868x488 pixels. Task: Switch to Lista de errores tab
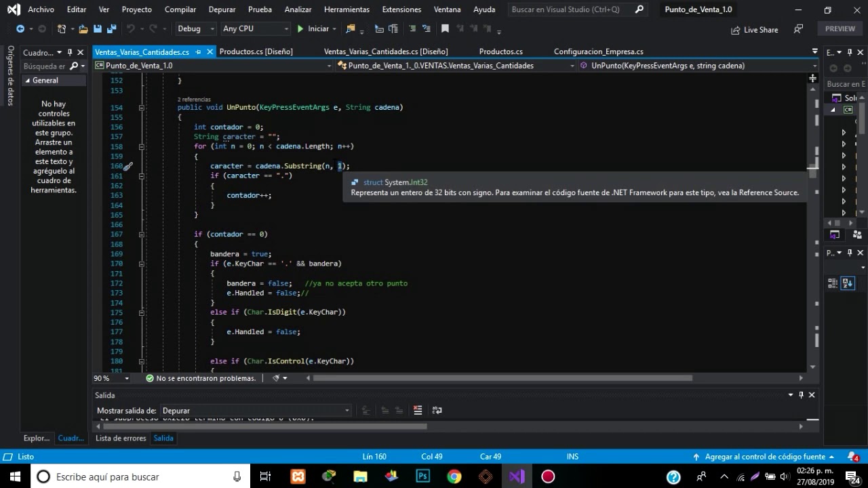pos(121,439)
